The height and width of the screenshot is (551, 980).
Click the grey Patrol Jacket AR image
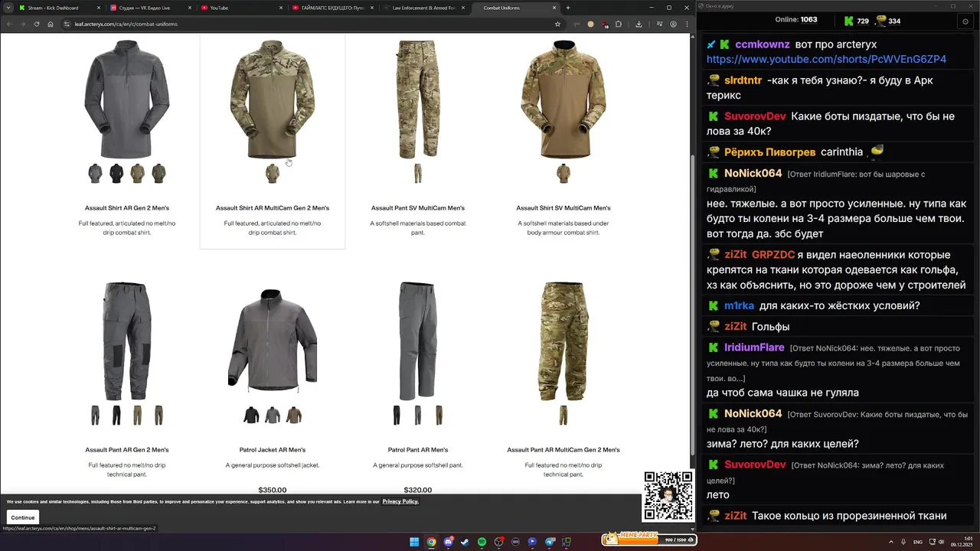273,341
